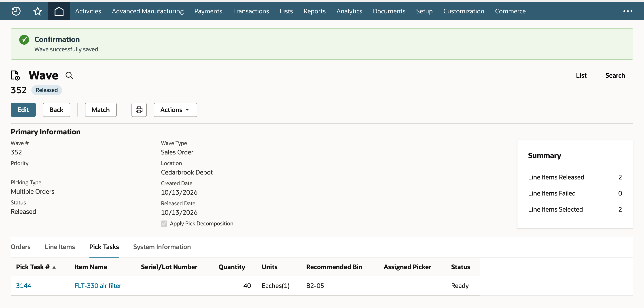Image resolution: width=644 pixels, height=308 pixels.
Task: Click the print wave icon button
Action: click(x=139, y=110)
